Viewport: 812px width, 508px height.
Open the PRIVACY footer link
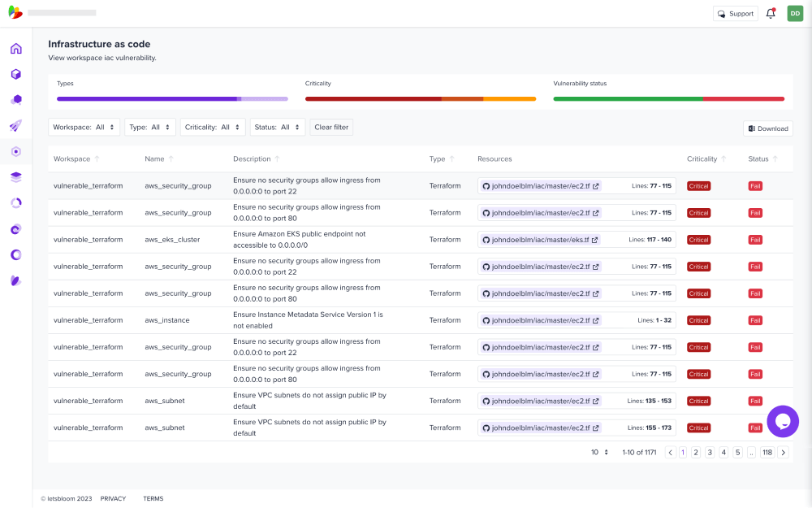pos(113,499)
